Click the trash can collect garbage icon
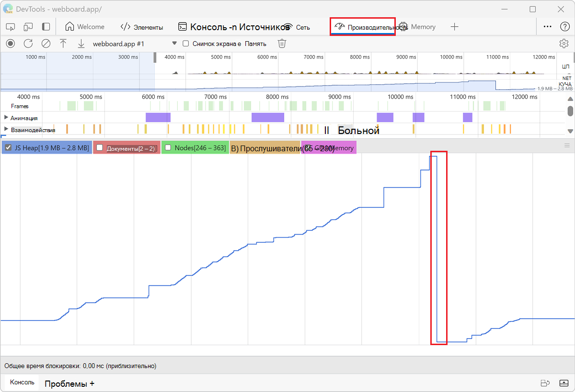The height and width of the screenshot is (392, 575). [282, 44]
